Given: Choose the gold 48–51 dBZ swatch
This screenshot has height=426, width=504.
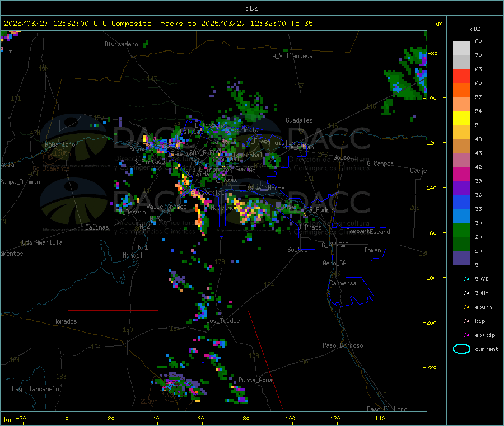Looking at the screenshot, I should (x=461, y=132).
